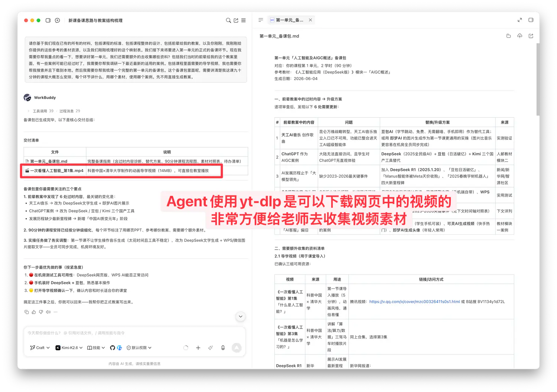The width and height of the screenshot is (557, 392).
Task: Open the v.qq.com Tencent video link
Action: click(x=415, y=302)
